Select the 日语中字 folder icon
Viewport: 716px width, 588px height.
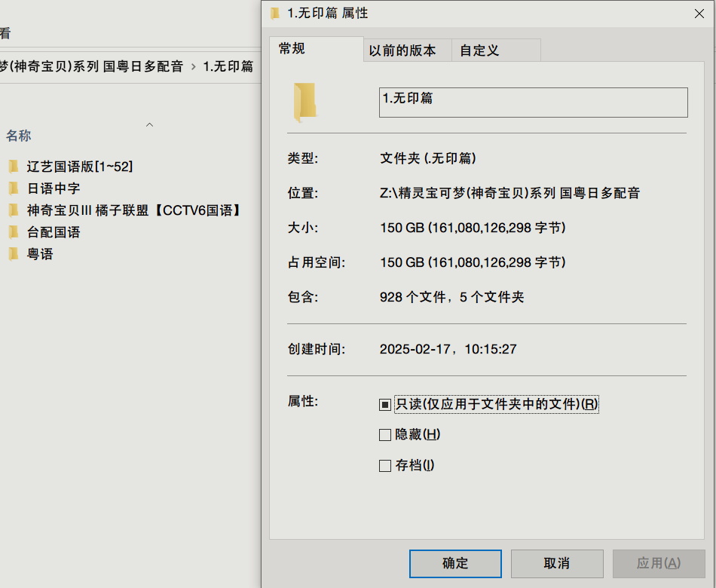pyautogui.click(x=13, y=188)
